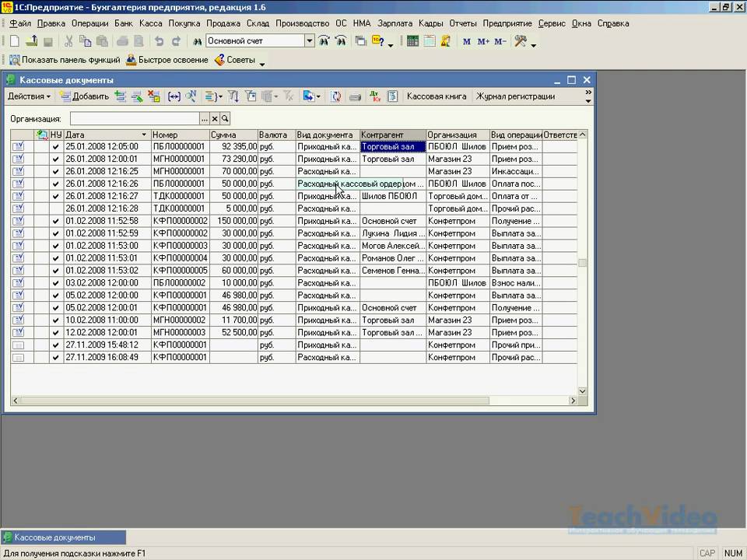The image size is (747, 560).
Task: Open the calculator icon in main toolbar
Action: point(413,41)
